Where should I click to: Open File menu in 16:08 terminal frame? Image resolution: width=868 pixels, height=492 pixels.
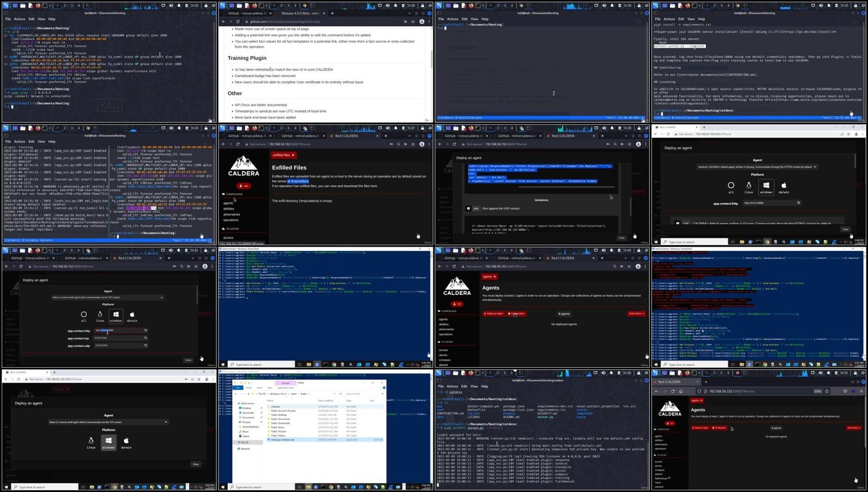coord(441,386)
